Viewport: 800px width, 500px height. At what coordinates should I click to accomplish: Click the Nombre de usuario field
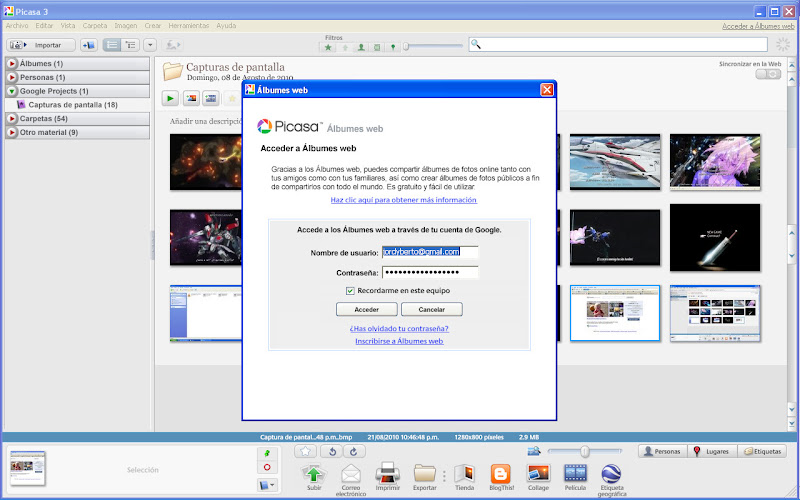(x=430, y=252)
